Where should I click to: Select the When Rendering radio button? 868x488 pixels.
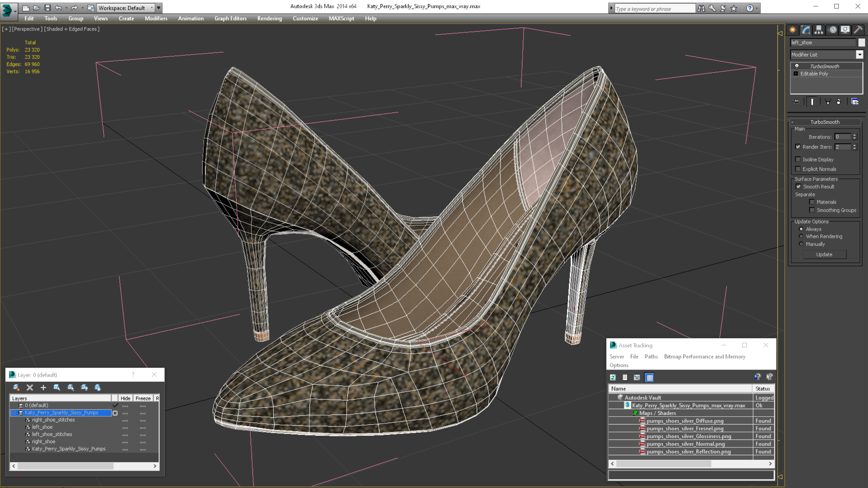click(x=801, y=236)
